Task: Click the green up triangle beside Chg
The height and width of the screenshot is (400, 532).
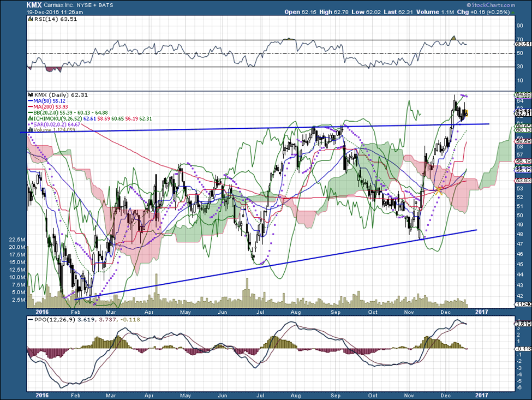Action: (512, 12)
